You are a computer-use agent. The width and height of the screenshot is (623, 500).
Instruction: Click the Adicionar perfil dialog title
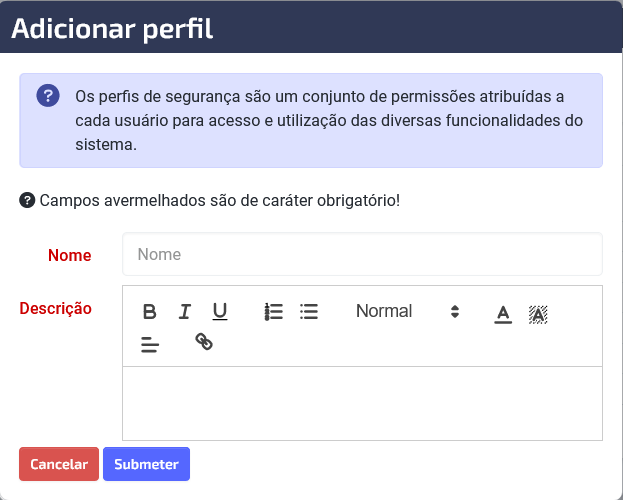coord(112,29)
